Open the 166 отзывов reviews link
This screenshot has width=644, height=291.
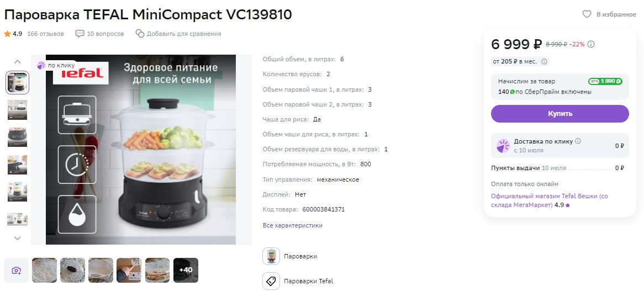[x=46, y=34]
